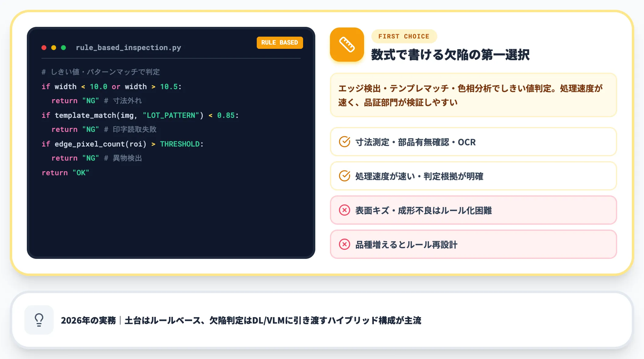
Task: Click code line with template_match LOT_PATTERN
Action: (x=140, y=115)
